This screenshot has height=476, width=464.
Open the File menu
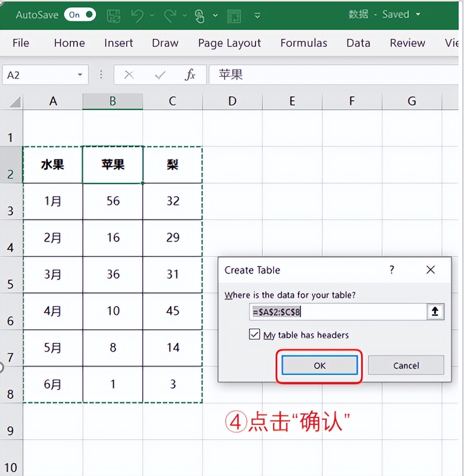pos(21,43)
